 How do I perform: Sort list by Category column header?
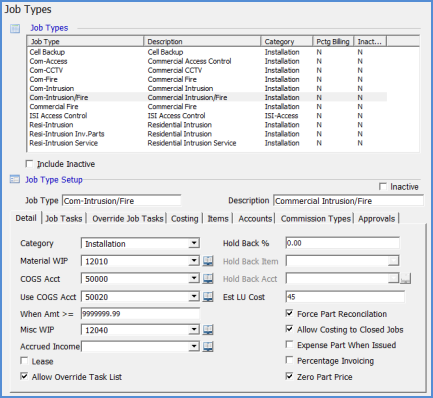[x=287, y=41]
